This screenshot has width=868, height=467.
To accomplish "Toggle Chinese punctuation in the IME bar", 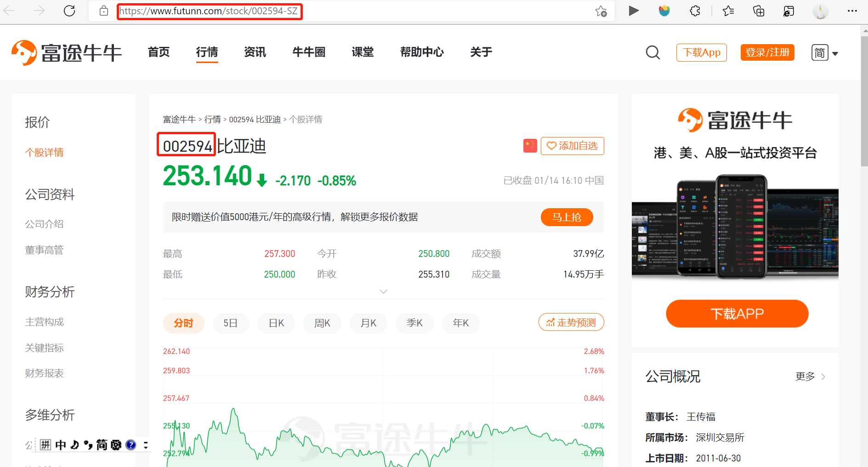I will tap(88, 444).
